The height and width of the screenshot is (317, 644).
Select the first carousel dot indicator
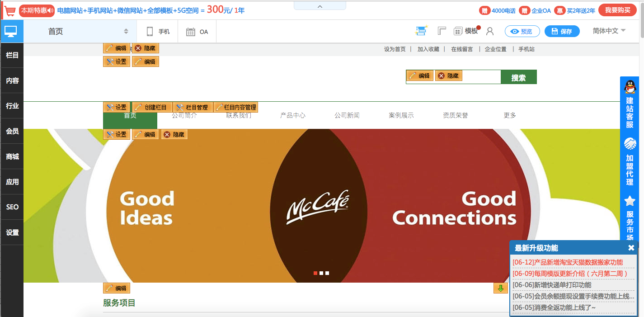(315, 273)
